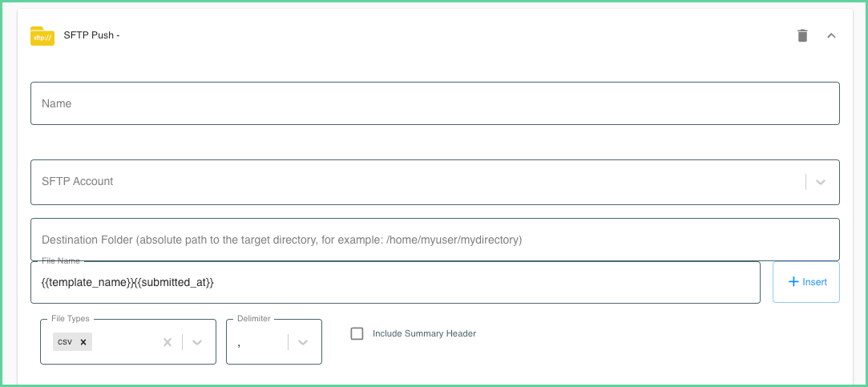868x387 pixels.
Task: Delete the SFTP Push step via trash icon
Action: (802, 35)
